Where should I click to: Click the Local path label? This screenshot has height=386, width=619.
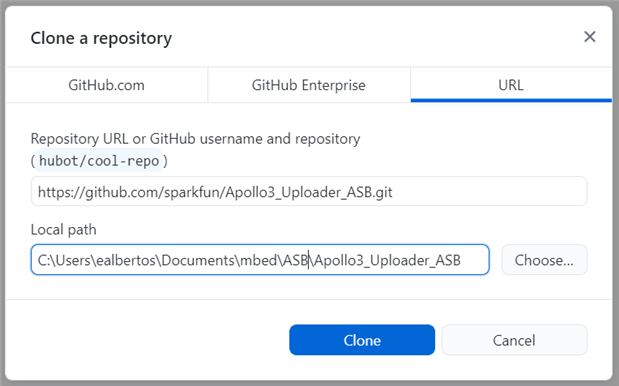tap(64, 229)
